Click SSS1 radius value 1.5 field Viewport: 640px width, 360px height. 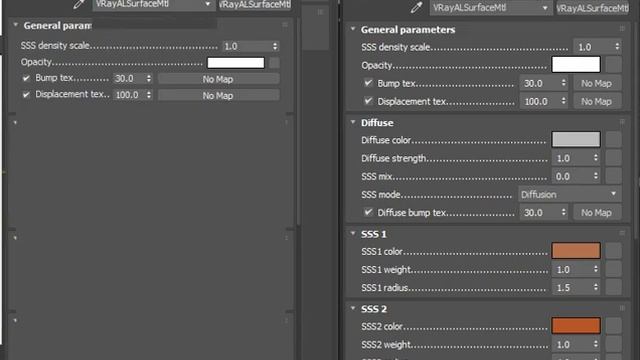tap(571, 288)
